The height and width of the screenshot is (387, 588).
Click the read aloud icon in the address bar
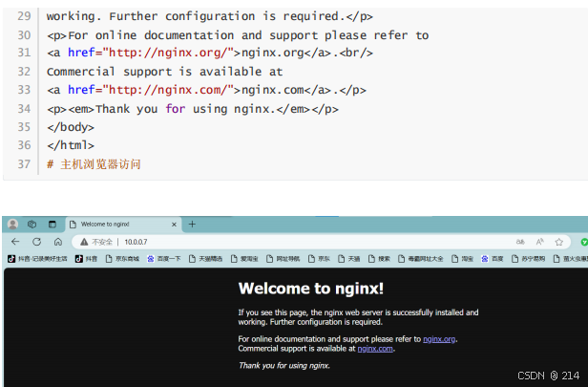(x=539, y=242)
